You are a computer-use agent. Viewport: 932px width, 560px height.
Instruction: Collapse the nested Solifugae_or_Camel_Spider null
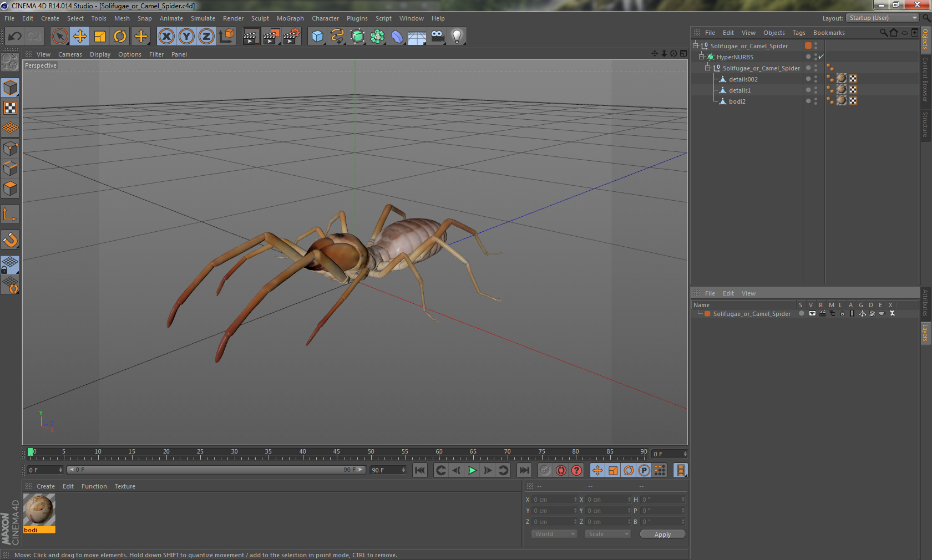click(x=707, y=68)
